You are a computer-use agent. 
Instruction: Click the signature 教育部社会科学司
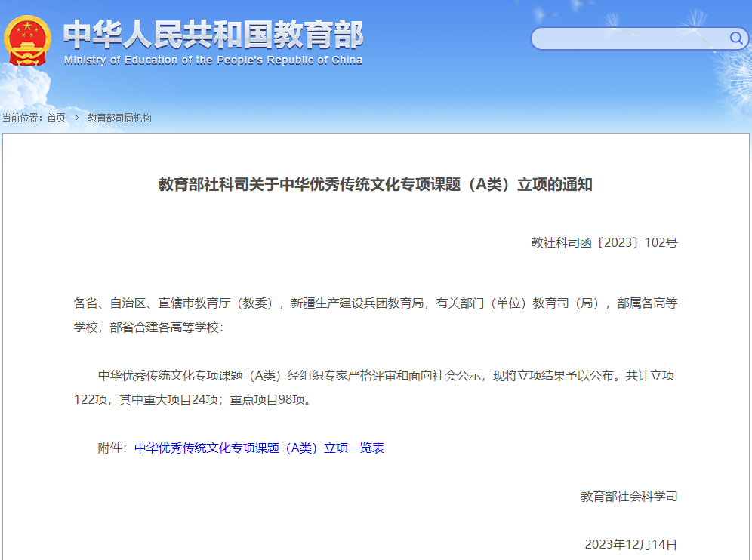pyautogui.click(x=629, y=496)
